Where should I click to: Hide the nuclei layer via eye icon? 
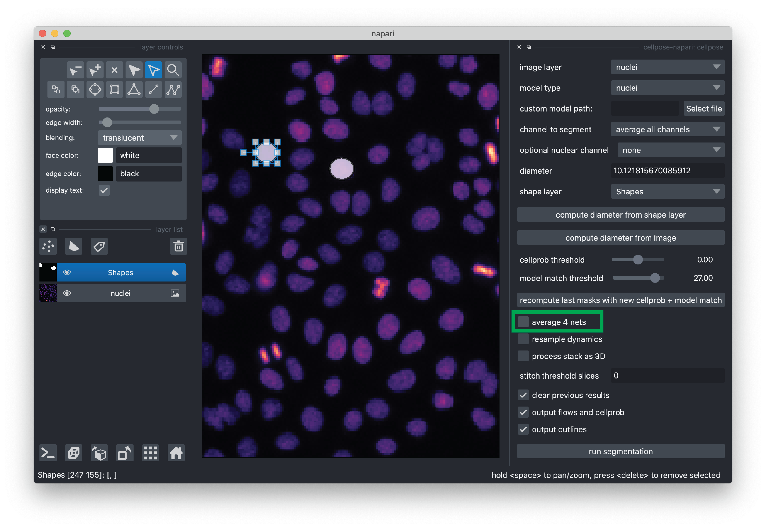(x=67, y=293)
